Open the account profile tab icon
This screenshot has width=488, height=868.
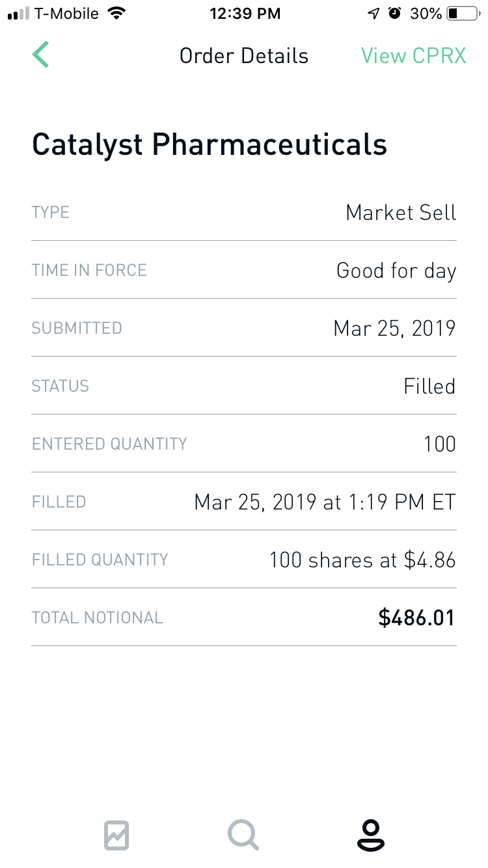(x=371, y=835)
